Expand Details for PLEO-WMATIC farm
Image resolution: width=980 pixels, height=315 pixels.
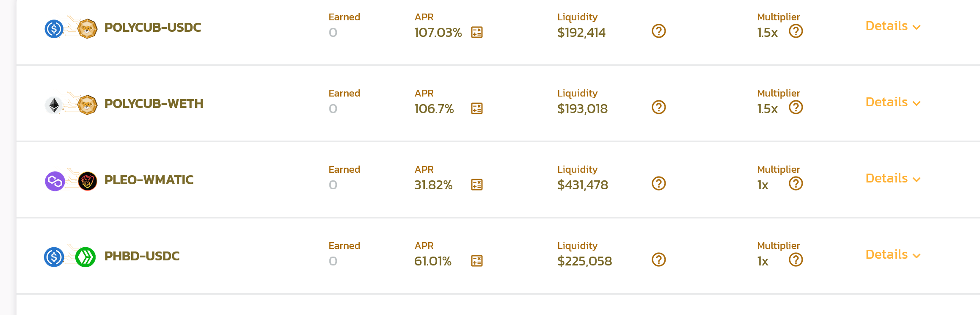coord(893,178)
